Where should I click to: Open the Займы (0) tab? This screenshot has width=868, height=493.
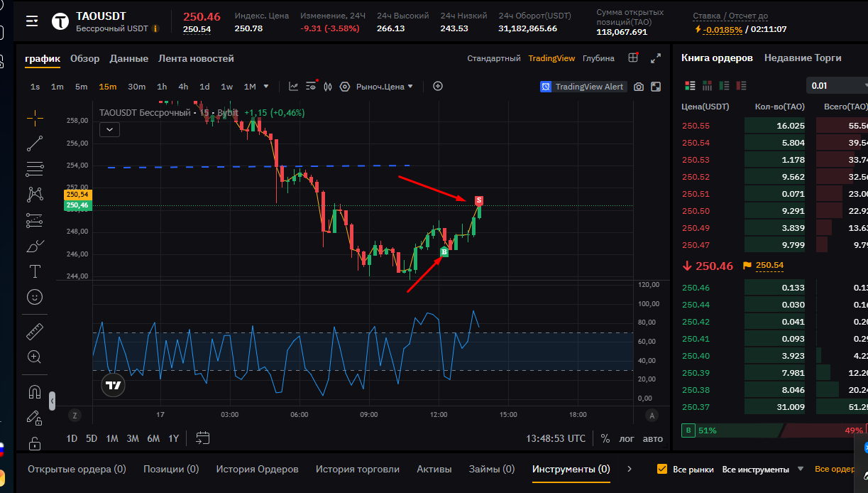(492, 470)
